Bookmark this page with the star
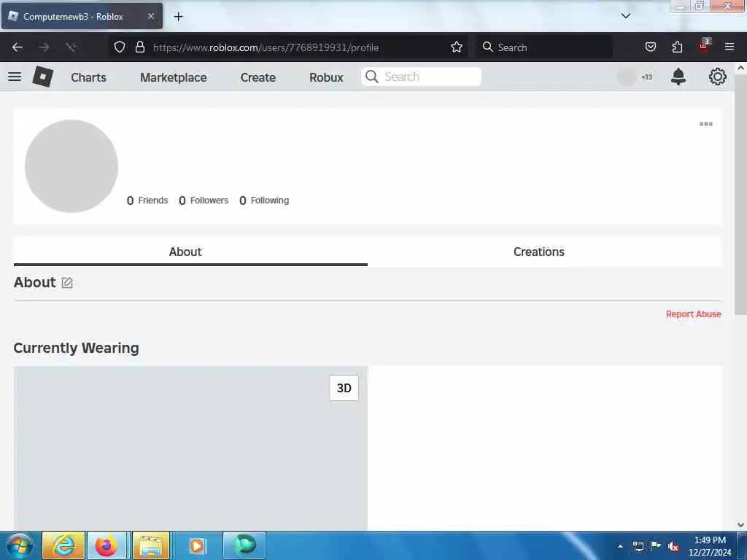Screen dimensions: 747x560 [x=457, y=47]
